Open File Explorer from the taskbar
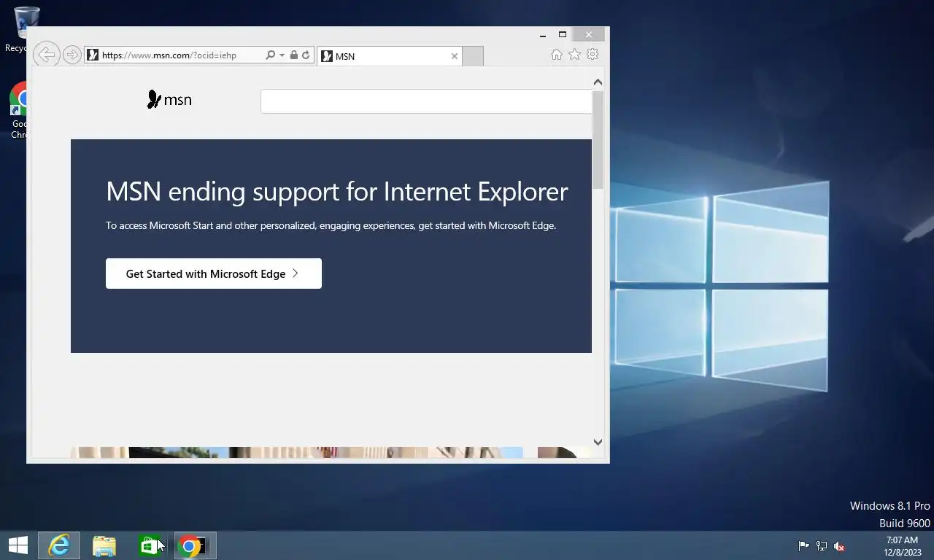This screenshot has height=560, width=934. coord(104,545)
